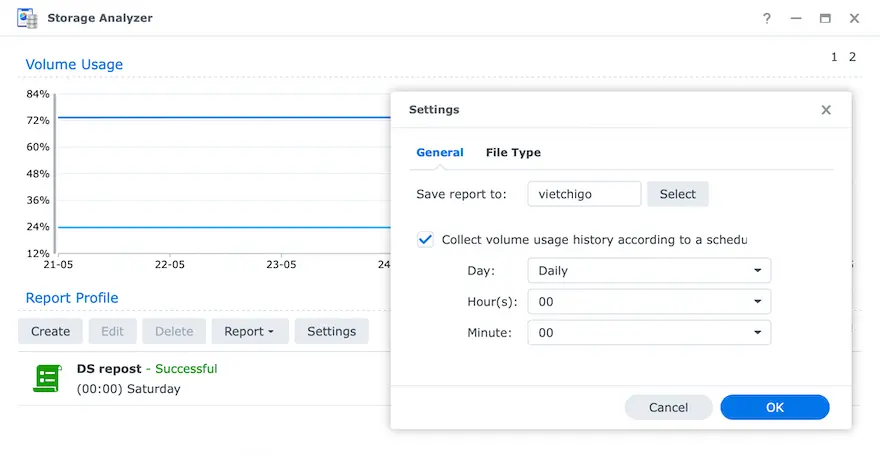Go to volume usage page 2

coord(852,57)
